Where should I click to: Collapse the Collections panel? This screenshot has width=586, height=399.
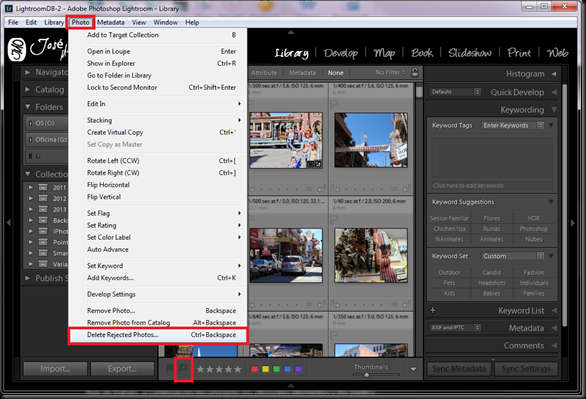click(x=27, y=174)
